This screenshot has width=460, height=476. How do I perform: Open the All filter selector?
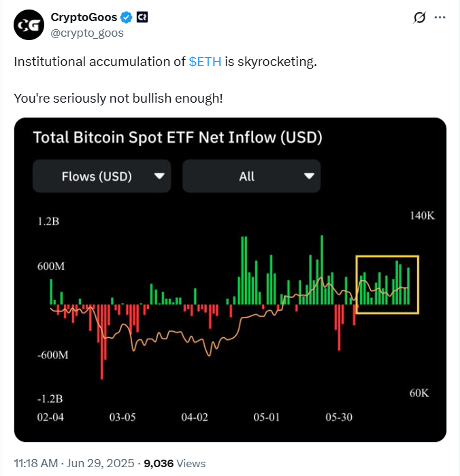[252, 176]
